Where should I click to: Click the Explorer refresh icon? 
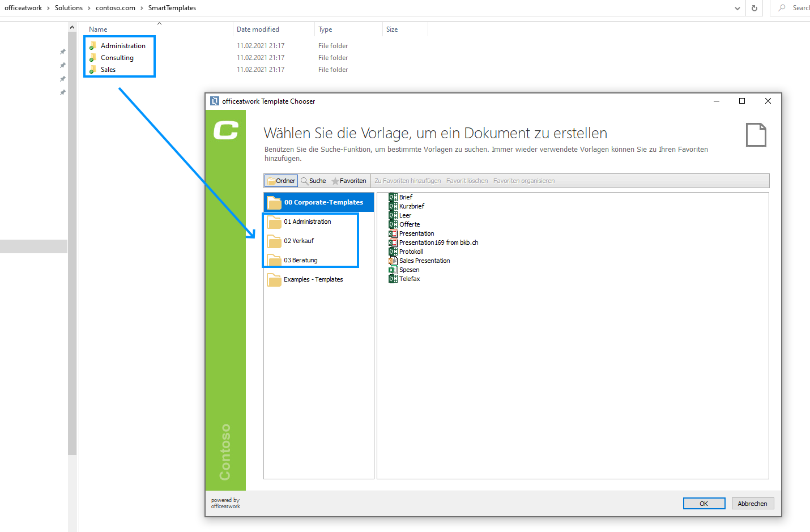click(x=754, y=8)
